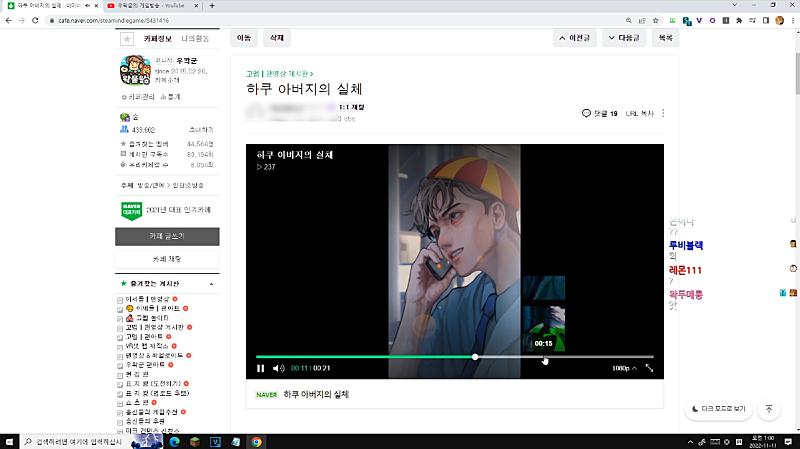Open the 1080p quality selector
Screen dimensions: 800x449
pyautogui.click(x=624, y=368)
